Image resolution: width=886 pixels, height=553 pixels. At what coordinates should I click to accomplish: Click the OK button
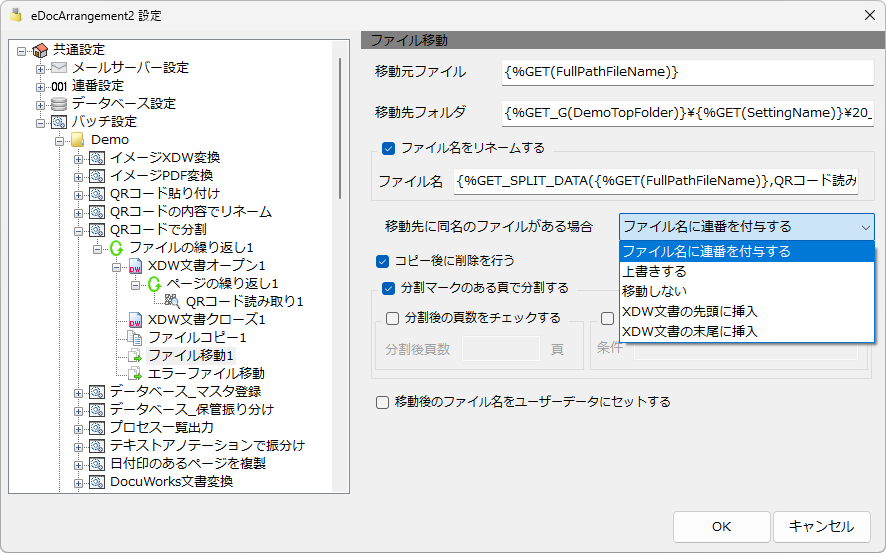(x=722, y=527)
